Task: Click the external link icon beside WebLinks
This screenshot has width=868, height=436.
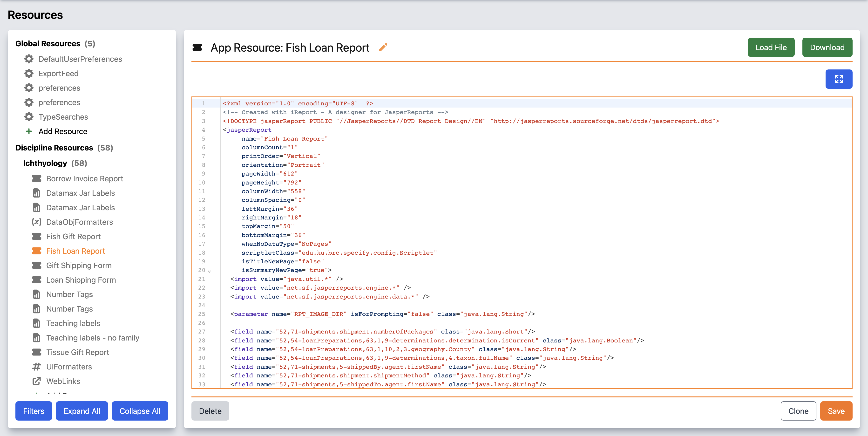Action: click(37, 381)
